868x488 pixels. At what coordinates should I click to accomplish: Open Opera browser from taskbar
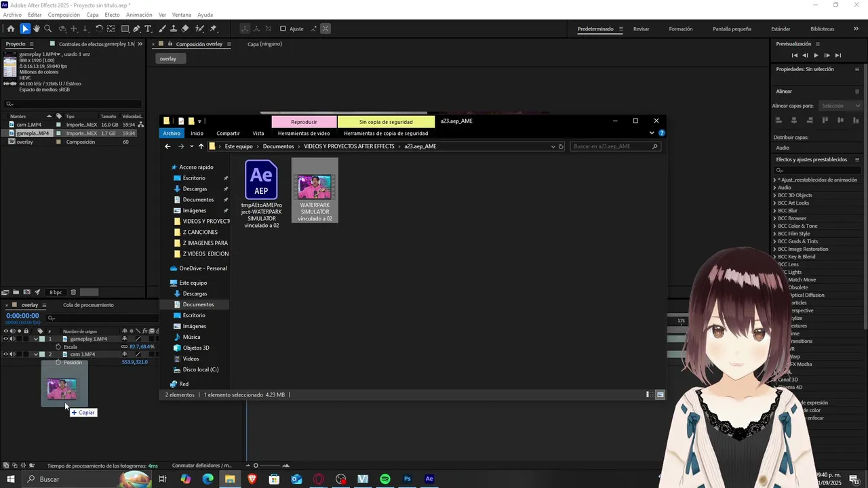319,479
